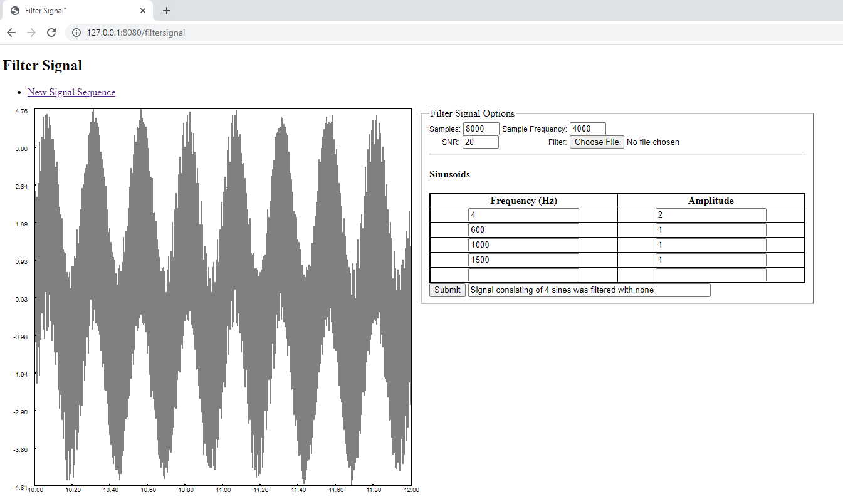The width and height of the screenshot is (843, 504).
Task: Click the Choose File filter button
Action: tap(597, 142)
